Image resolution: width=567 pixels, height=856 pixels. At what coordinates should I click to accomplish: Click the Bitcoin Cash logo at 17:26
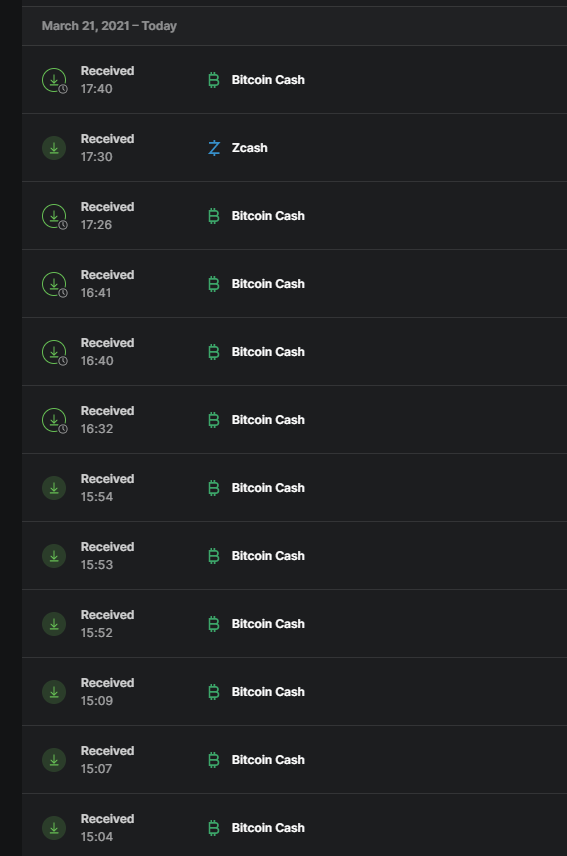pos(214,216)
